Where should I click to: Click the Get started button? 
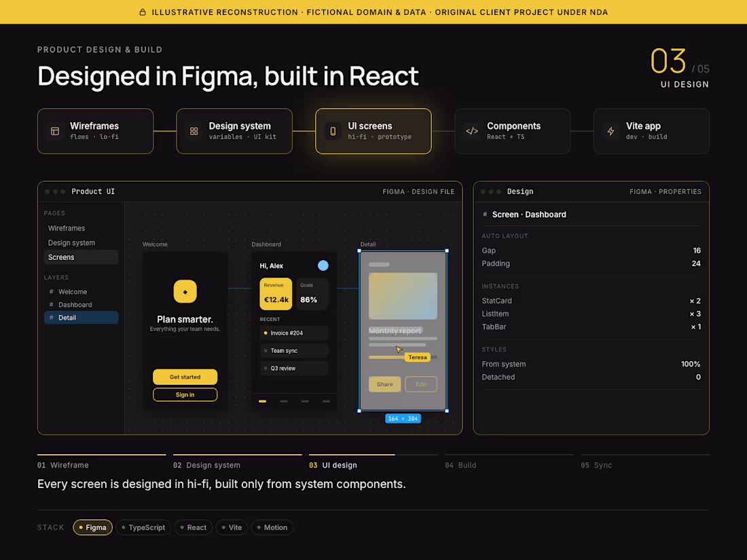(185, 377)
